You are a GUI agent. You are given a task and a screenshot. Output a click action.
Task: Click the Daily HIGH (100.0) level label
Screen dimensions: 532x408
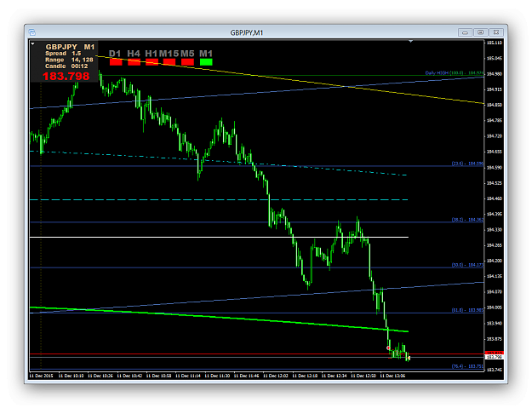coord(455,73)
